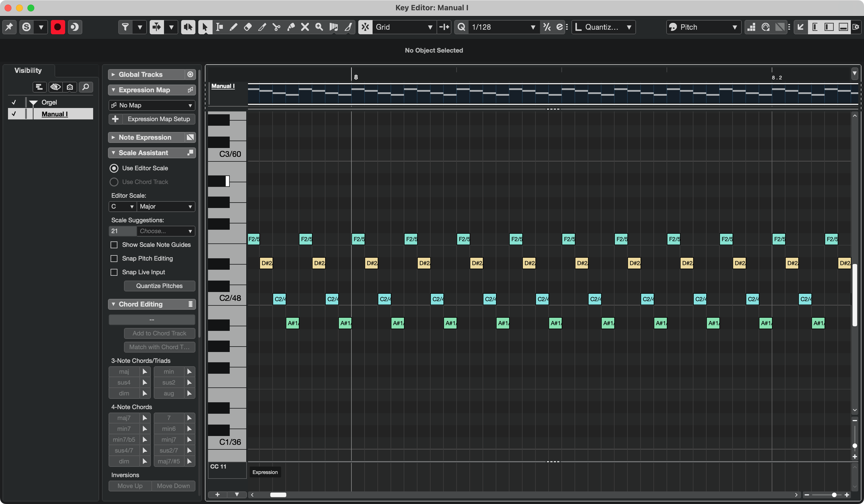This screenshot has width=864, height=504.
Task: Click the Move Down inversion button
Action: click(173, 486)
